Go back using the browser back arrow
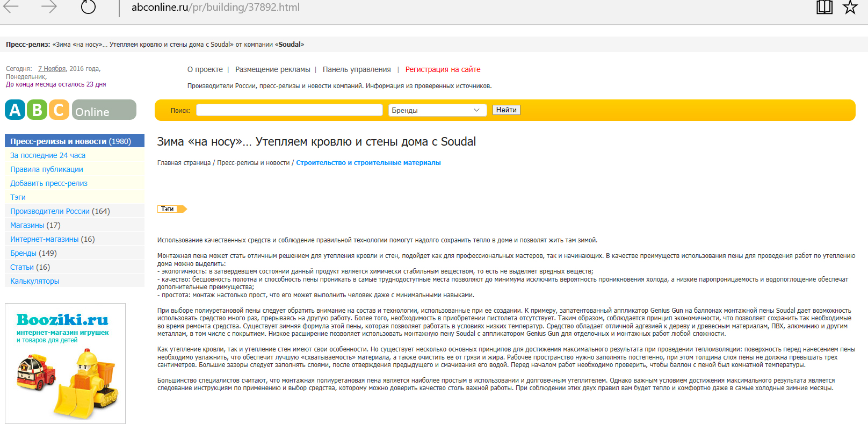Image resolution: width=868 pixels, height=424 pixels. (11, 7)
